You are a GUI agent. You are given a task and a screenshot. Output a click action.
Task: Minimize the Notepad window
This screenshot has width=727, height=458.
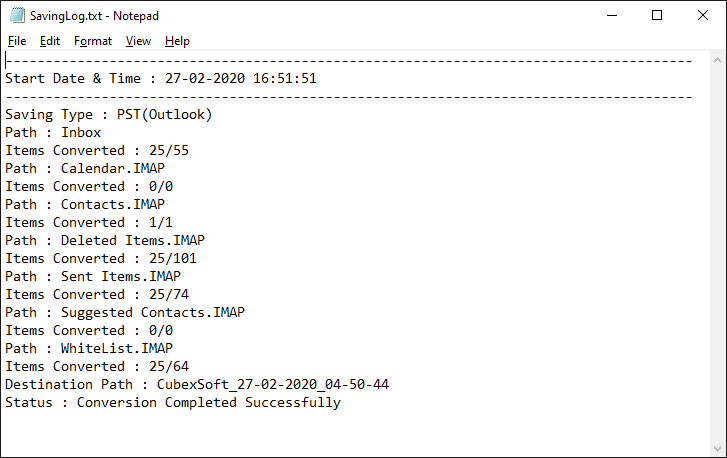point(611,16)
